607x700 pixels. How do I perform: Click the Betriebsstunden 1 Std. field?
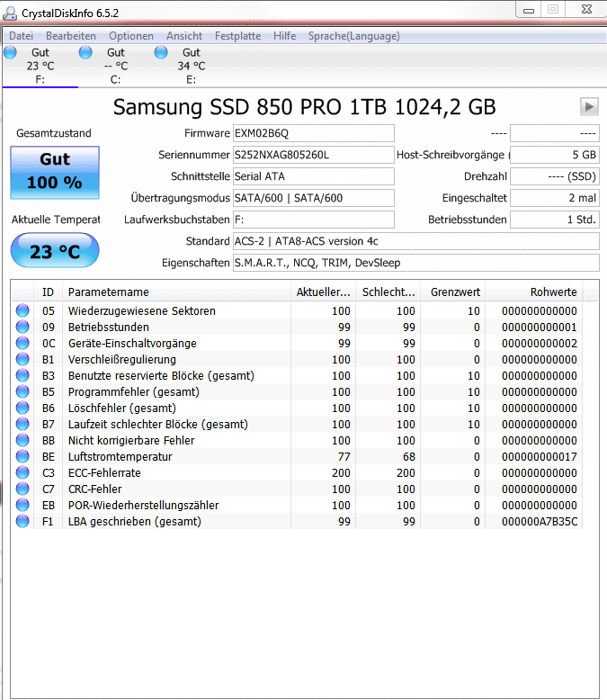pos(555,220)
